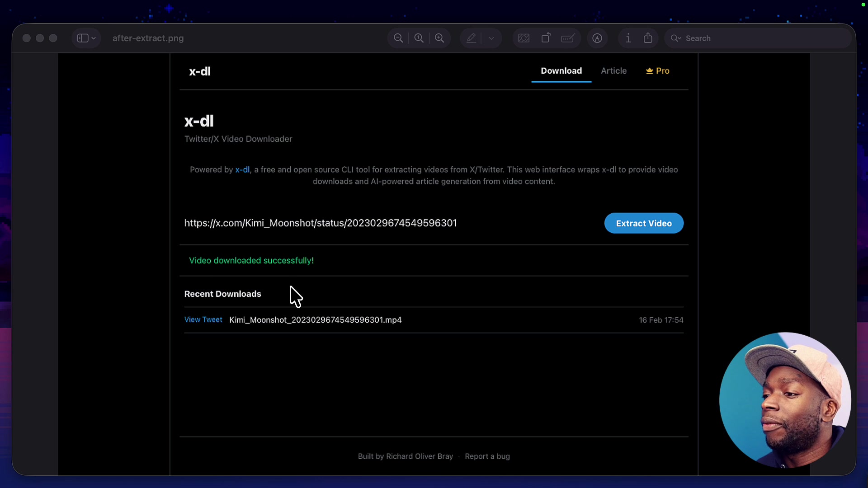Image resolution: width=868 pixels, height=488 pixels.
Task: Zoom the image to actual size
Action: point(419,38)
